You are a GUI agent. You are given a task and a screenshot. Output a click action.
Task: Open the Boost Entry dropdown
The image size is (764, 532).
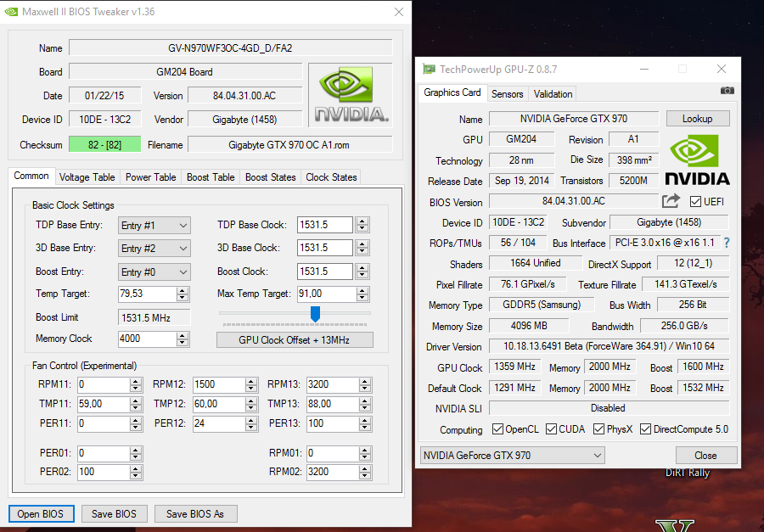click(x=154, y=272)
